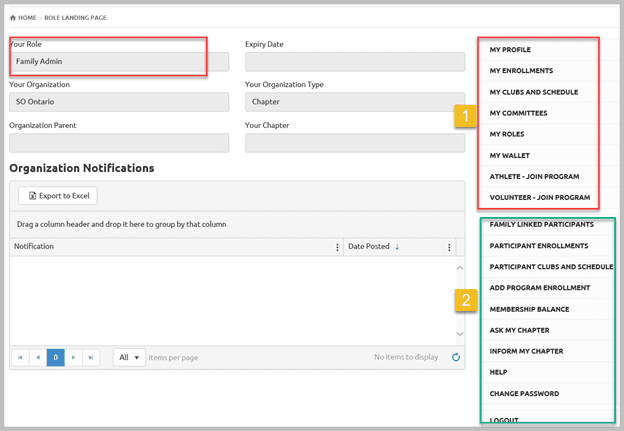Open MY WALLET
Image resolution: width=624 pixels, height=431 pixels.
coord(509,156)
